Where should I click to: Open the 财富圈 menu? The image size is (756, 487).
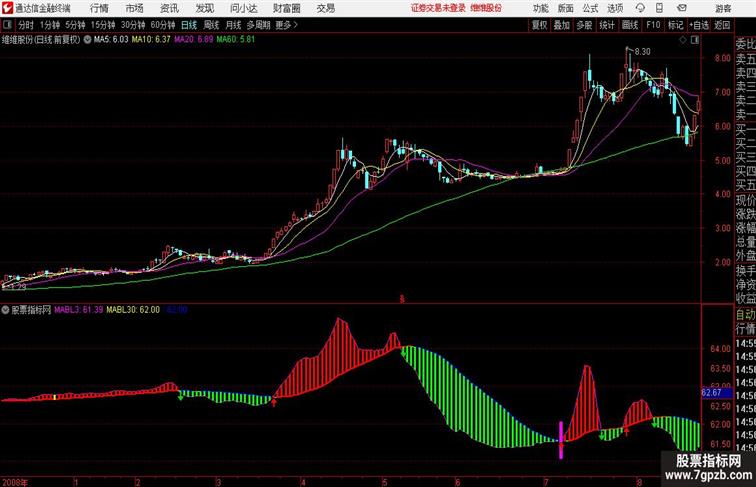(x=286, y=8)
